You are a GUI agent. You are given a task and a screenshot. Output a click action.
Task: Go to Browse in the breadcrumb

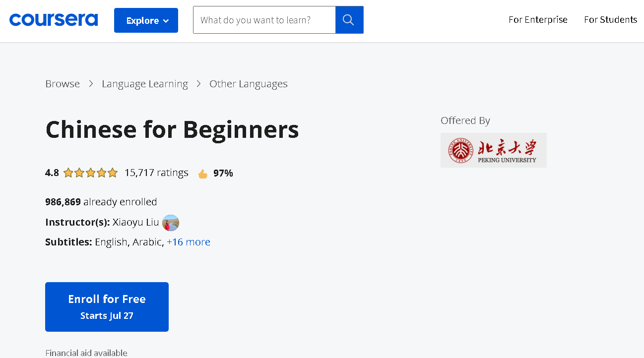pyautogui.click(x=63, y=84)
